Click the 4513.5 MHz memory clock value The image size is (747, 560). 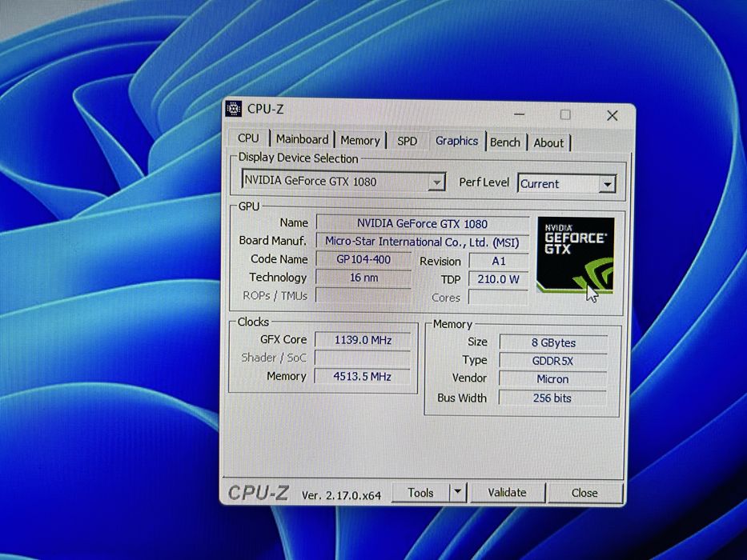[x=363, y=376]
